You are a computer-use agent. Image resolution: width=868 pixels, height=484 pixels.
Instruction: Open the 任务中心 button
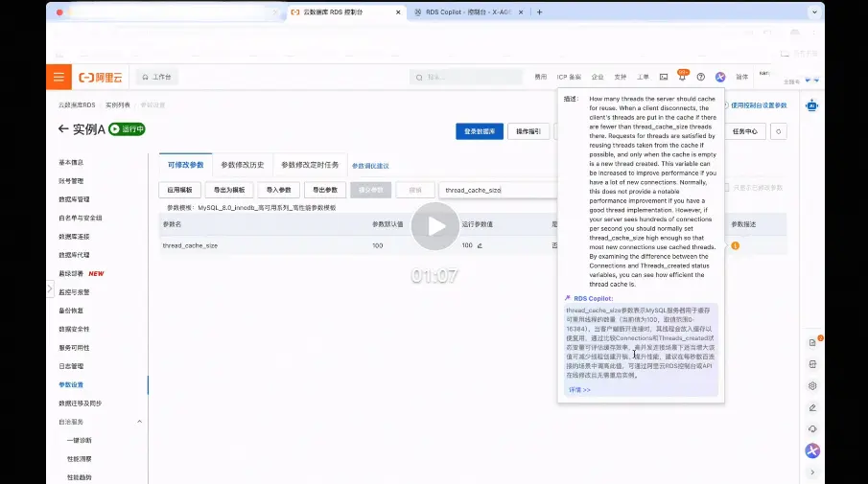(x=744, y=131)
